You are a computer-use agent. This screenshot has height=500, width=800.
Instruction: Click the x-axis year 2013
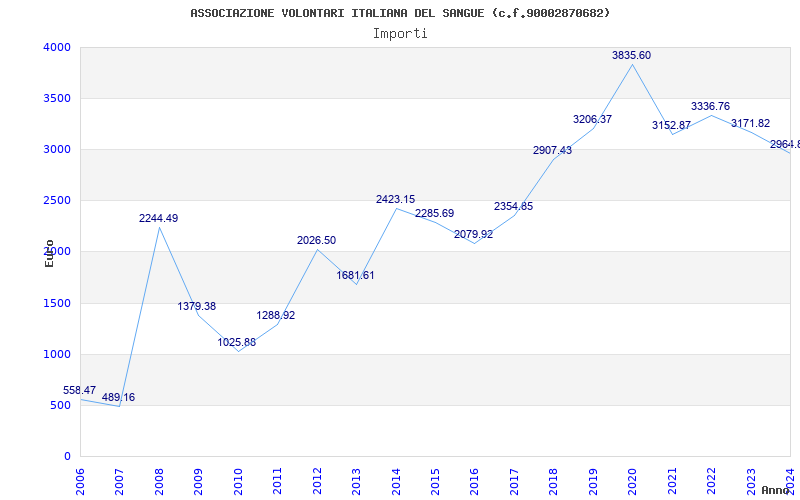click(x=356, y=482)
